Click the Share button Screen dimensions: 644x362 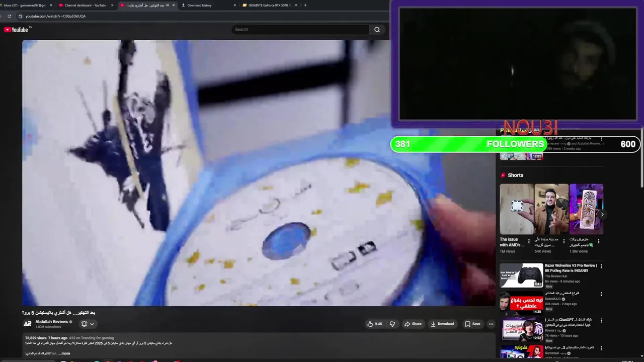point(413,324)
